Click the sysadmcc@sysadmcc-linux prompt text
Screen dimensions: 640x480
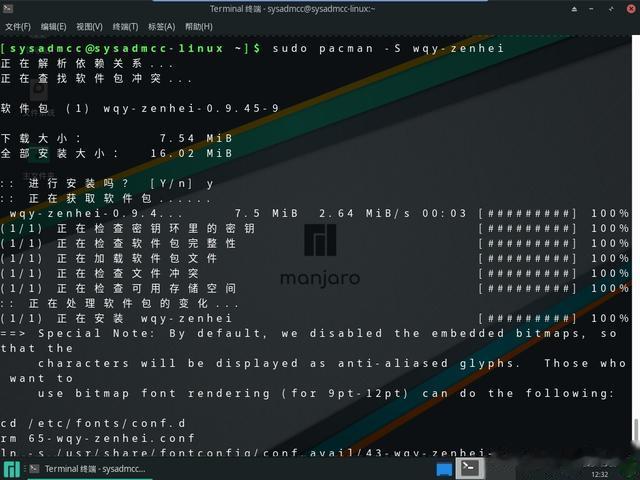pyautogui.click(x=116, y=49)
